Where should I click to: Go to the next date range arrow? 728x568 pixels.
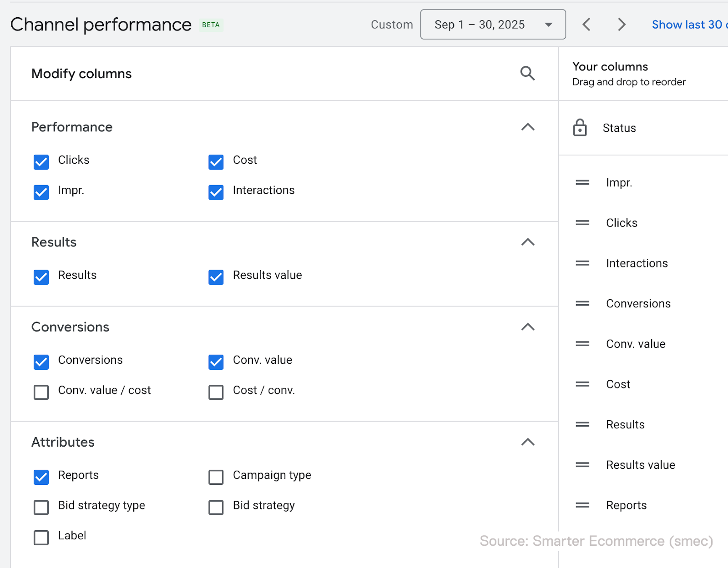point(621,25)
